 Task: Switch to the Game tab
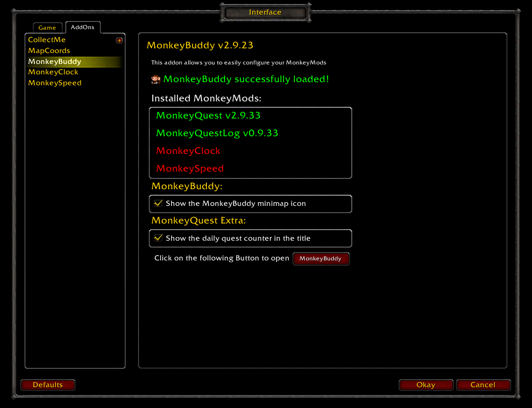coord(47,28)
